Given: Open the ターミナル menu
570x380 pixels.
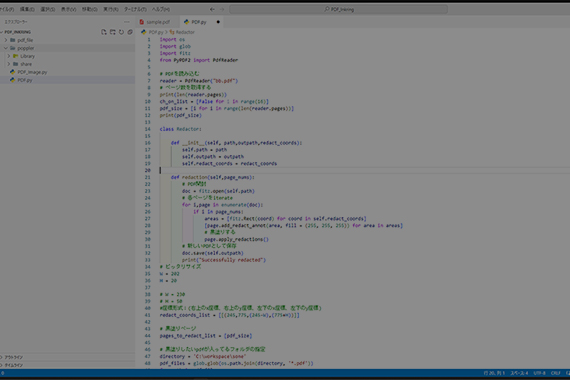Looking at the screenshot, I should coord(135,9).
